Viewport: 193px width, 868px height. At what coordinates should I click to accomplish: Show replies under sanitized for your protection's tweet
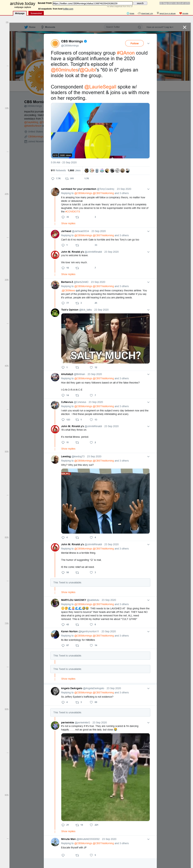coord(68,223)
